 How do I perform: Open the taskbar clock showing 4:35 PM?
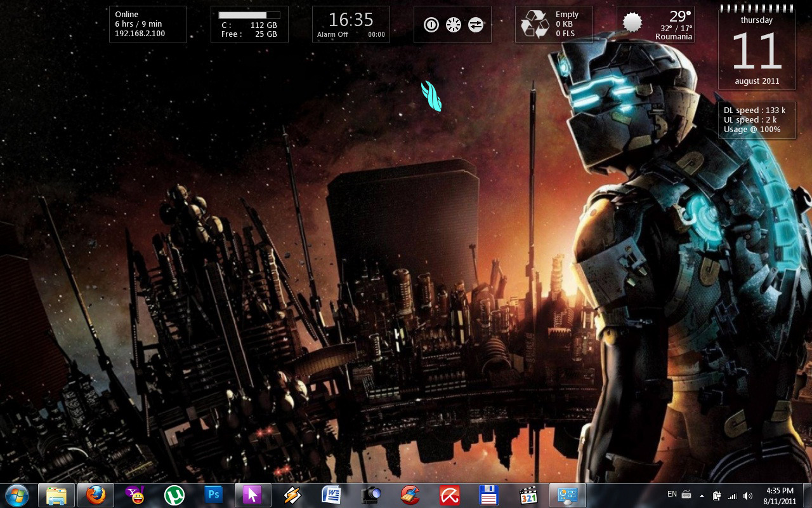[780, 495]
